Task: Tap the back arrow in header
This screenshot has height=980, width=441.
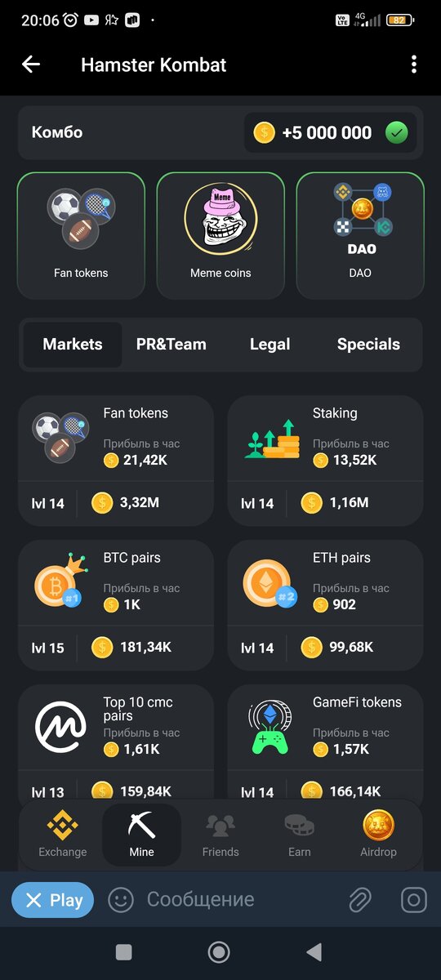Action: tap(31, 65)
